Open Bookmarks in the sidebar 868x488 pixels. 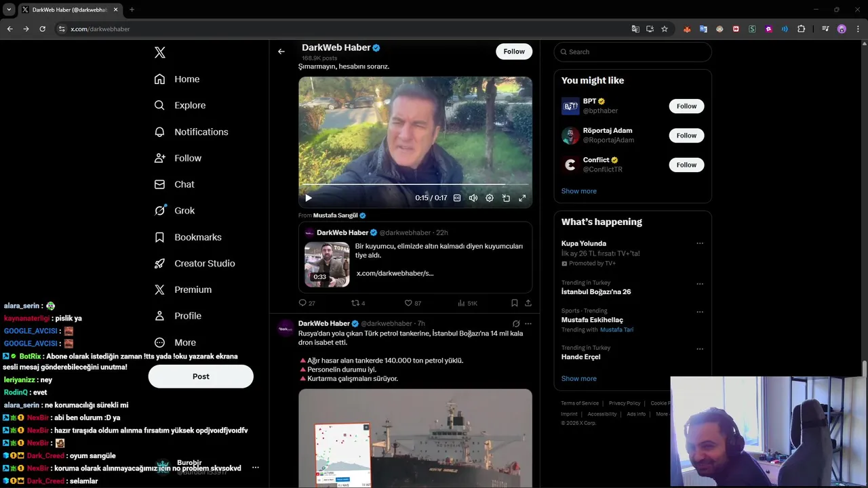click(x=188, y=237)
